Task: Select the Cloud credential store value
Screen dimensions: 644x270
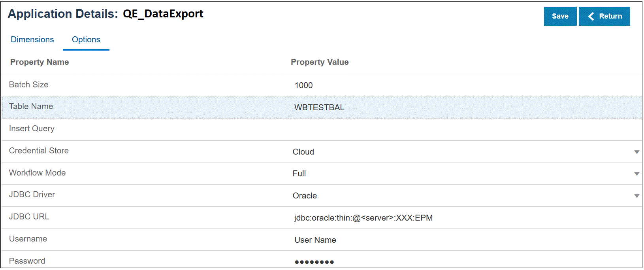Action: [303, 152]
